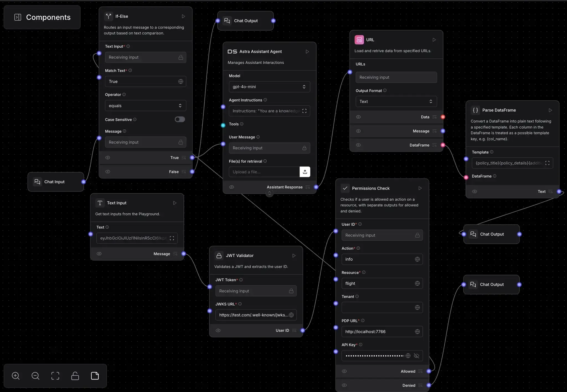Image resolution: width=567 pixels, height=392 pixels.
Task: Toggle the Case Sensitive switch
Action: coord(180,119)
